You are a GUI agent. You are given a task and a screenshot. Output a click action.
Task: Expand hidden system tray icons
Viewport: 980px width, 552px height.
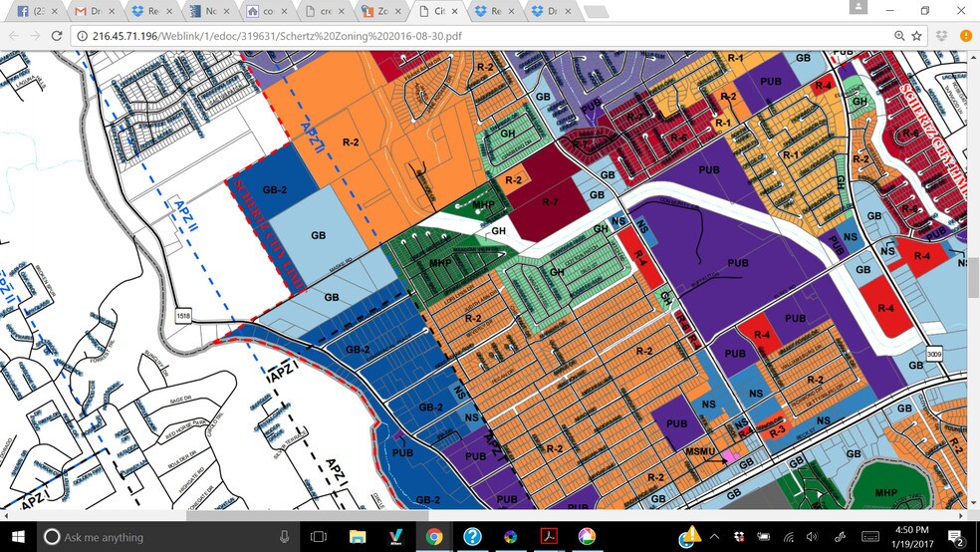(714, 537)
